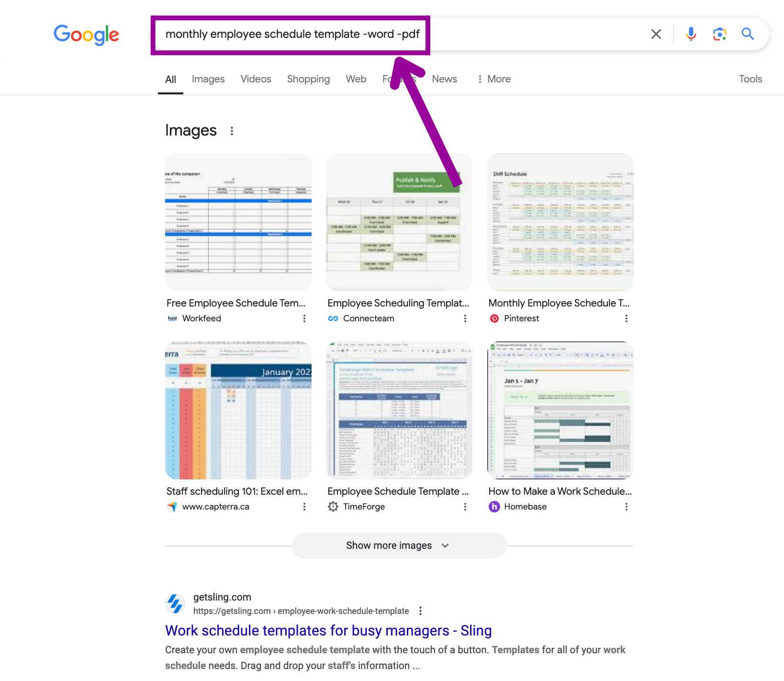Start voice search with microphone icon
This screenshot has width=784, height=681.
tap(691, 34)
